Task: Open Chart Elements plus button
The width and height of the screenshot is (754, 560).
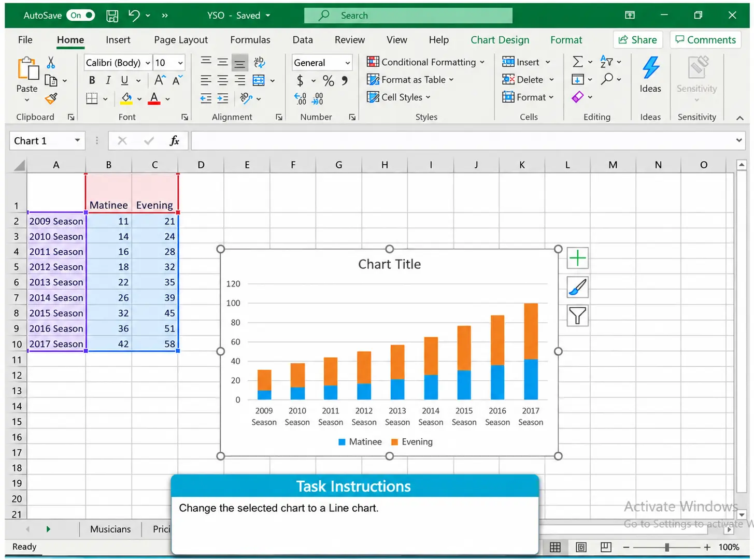Action: coord(577,258)
